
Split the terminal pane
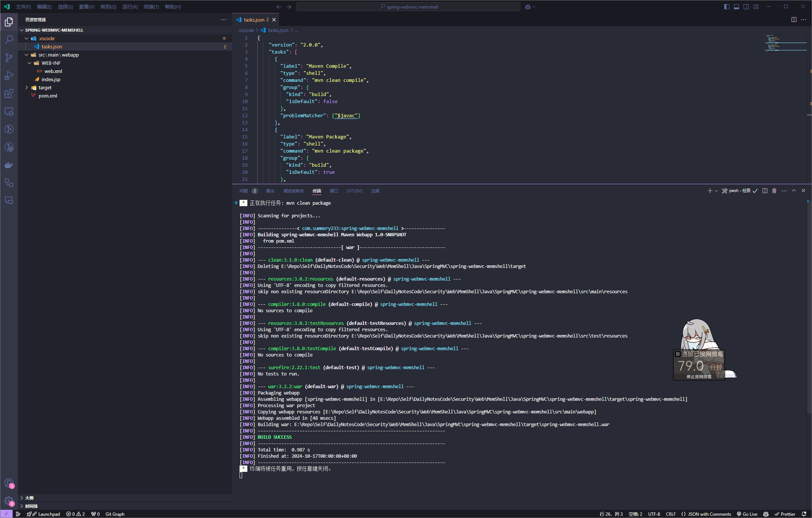[x=765, y=191]
